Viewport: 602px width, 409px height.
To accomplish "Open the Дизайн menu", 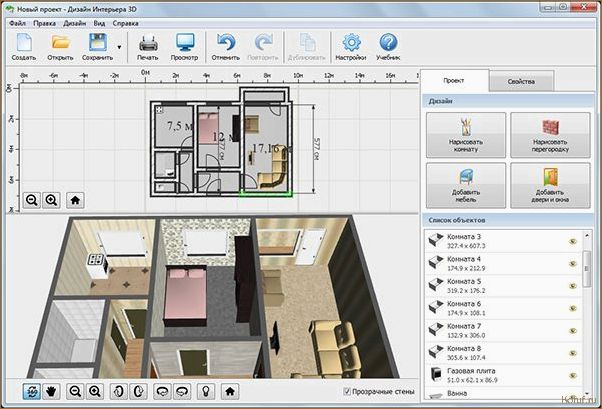I will point(74,23).
